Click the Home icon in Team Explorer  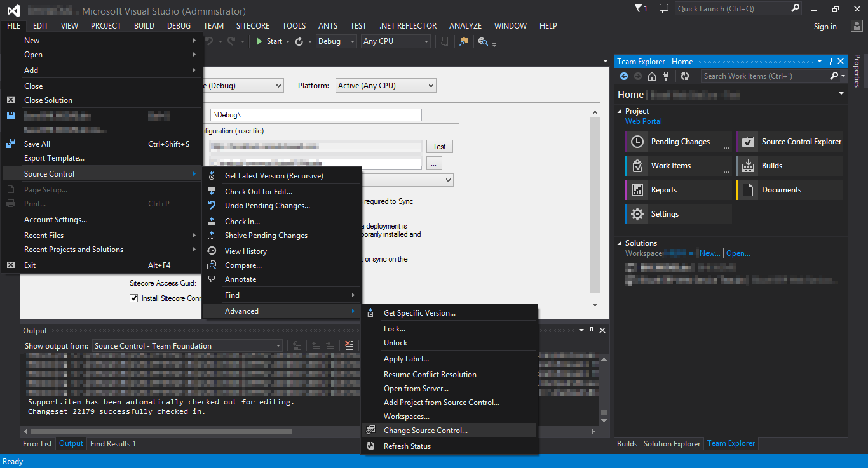(652, 76)
